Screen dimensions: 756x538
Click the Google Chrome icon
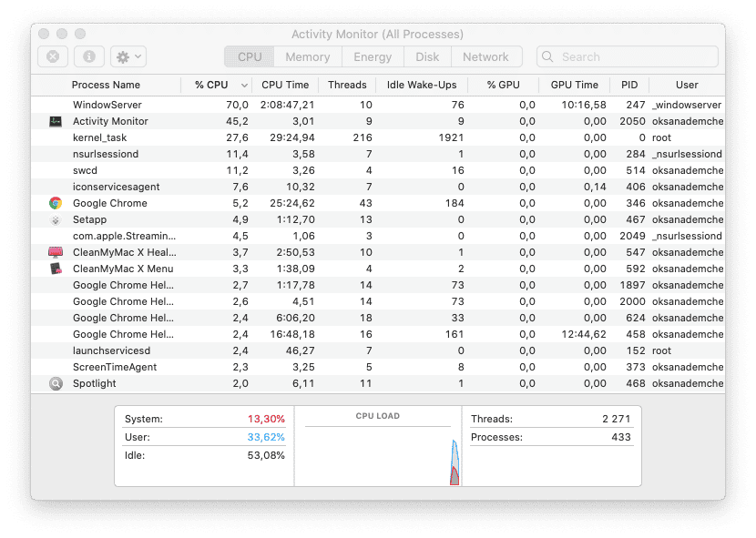click(56, 203)
